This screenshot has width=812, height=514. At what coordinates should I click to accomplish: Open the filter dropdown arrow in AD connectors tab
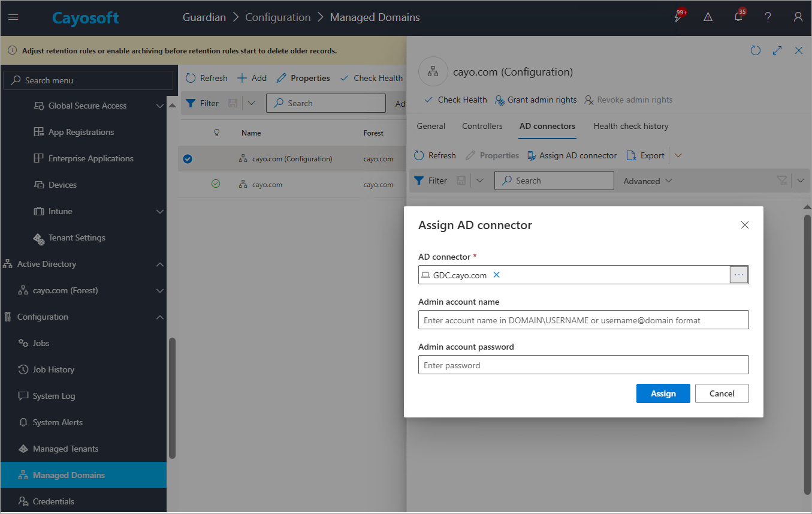click(480, 181)
